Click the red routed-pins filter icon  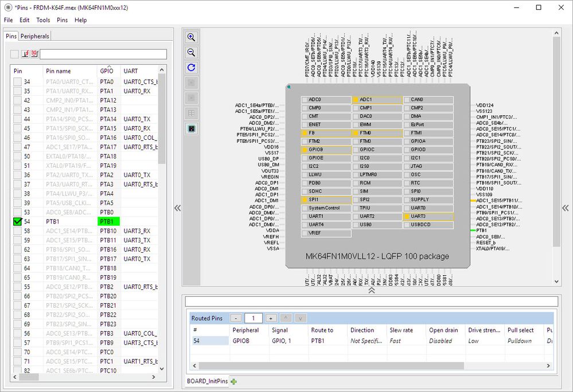click(34, 54)
